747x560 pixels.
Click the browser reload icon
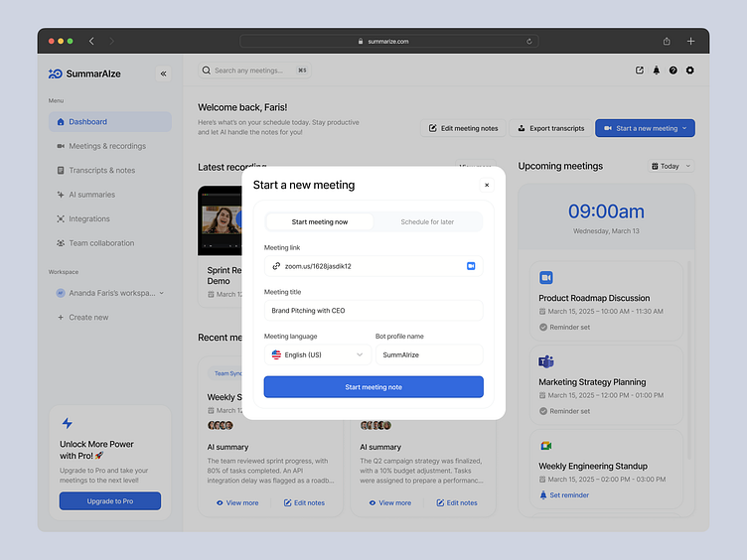[x=529, y=42]
